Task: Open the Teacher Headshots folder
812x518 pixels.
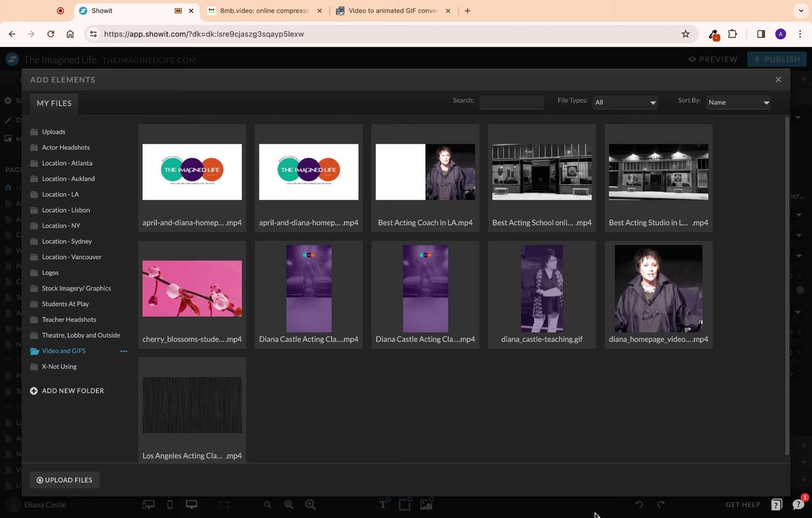Action: [x=69, y=320]
